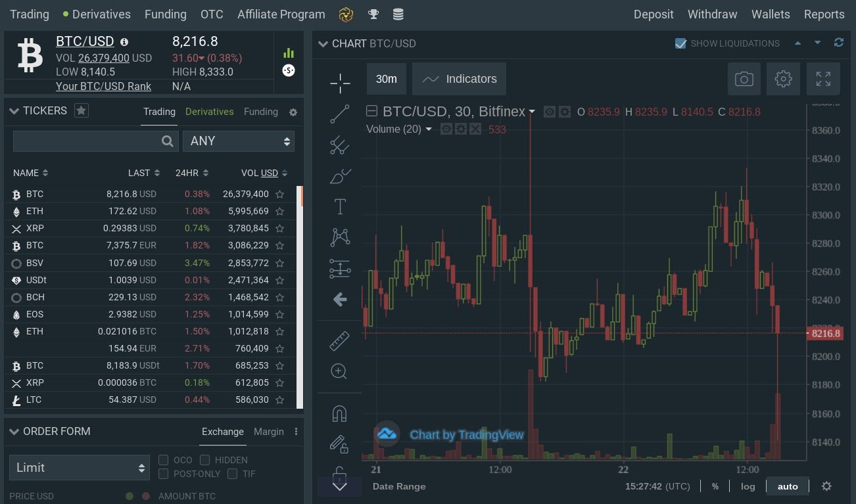The width and height of the screenshot is (856, 504).
Task: Select the crosshair cursor tool
Action: point(339,83)
